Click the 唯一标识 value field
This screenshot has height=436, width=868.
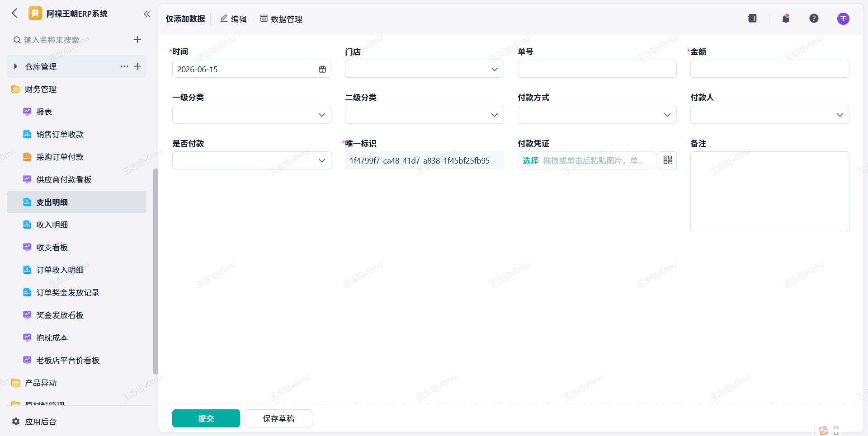point(425,160)
